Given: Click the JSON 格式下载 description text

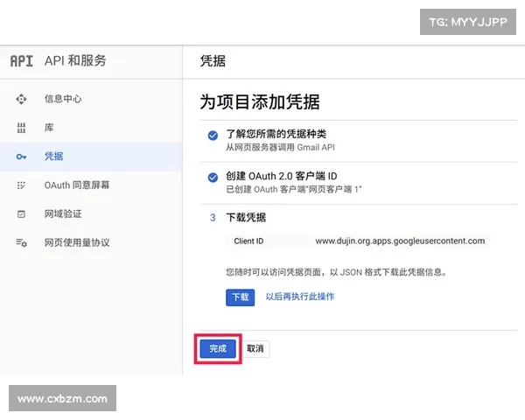Looking at the screenshot, I should pyautogui.click(x=337, y=272).
